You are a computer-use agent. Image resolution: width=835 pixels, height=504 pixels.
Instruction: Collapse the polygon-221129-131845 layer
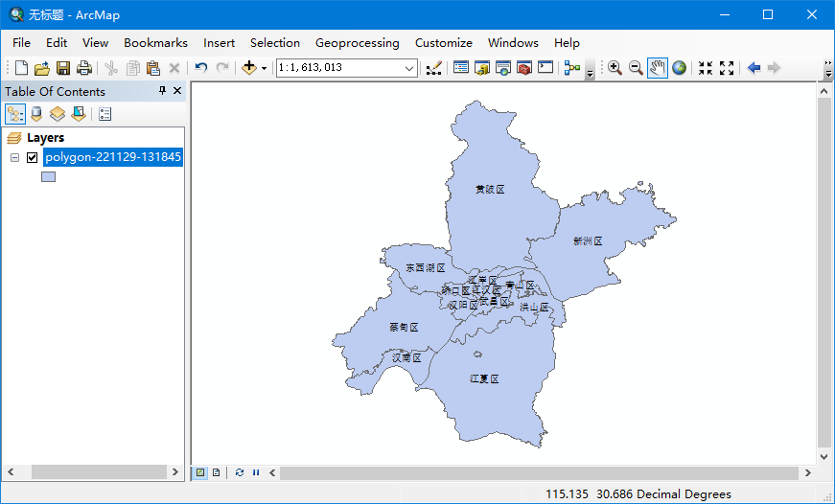[15, 157]
